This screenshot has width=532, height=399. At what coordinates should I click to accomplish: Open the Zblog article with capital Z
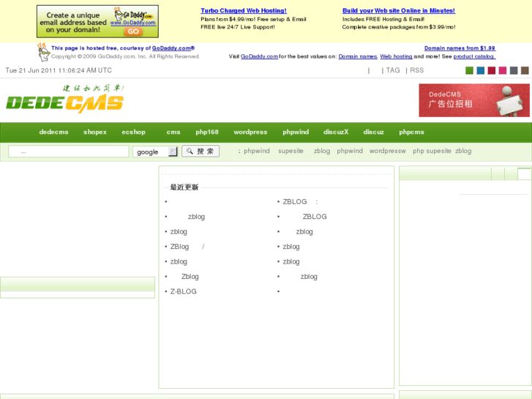190,277
